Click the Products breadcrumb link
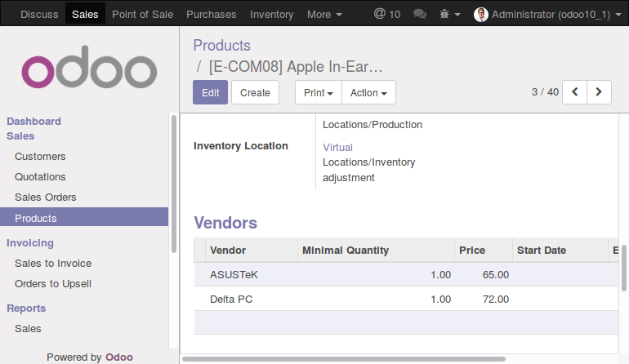629x364 pixels. coord(222,46)
